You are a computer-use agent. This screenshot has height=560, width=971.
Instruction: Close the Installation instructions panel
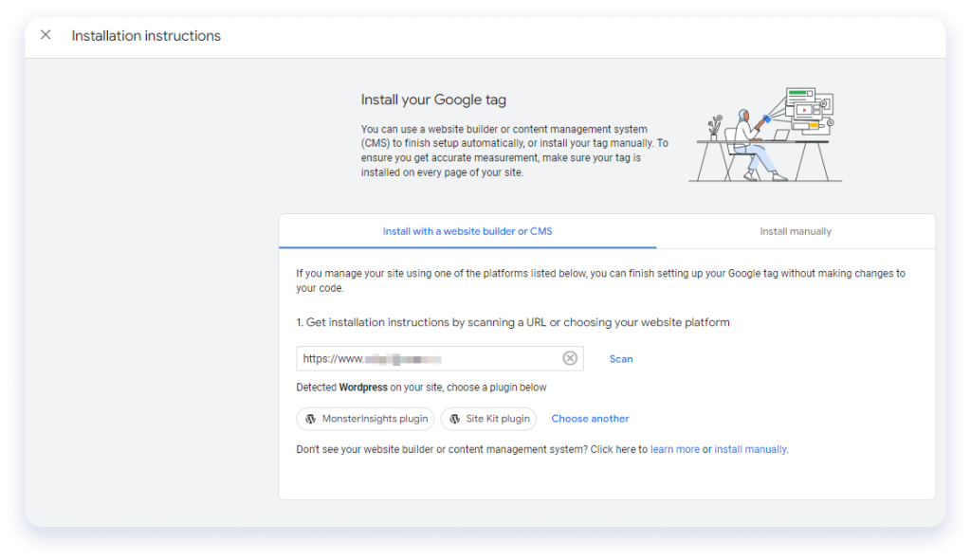point(46,35)
